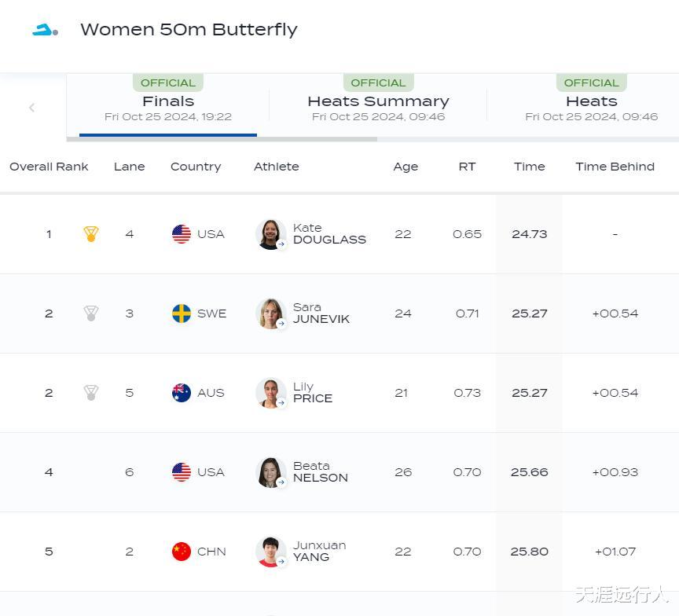
Task: Click the previous arrow chevron left of the tabs
Action: coord(32,108)
